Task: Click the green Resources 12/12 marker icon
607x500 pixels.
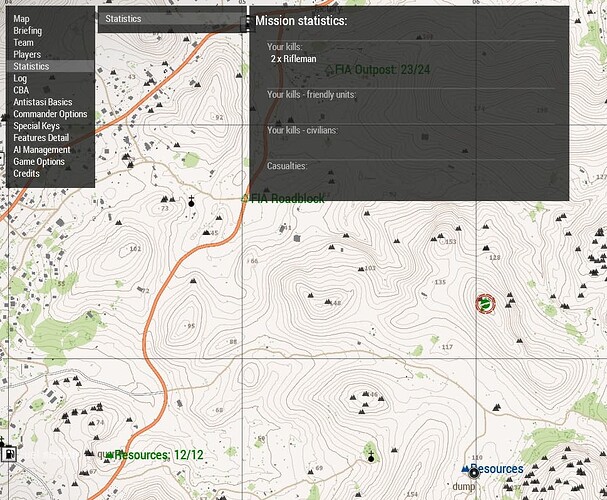Action: tap(110, 455)
